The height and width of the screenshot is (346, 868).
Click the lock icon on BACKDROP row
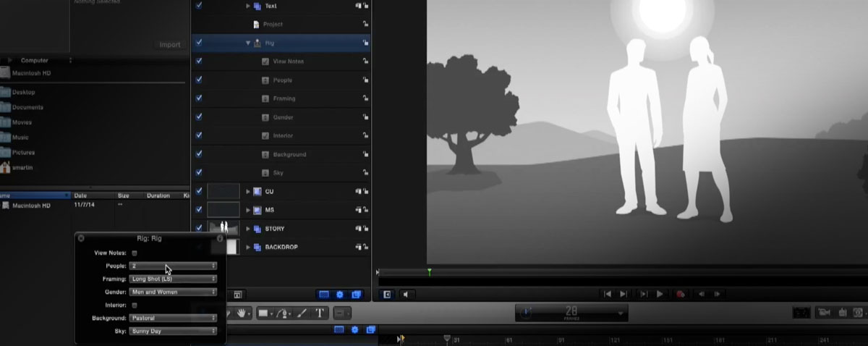[x=365, y=247]
